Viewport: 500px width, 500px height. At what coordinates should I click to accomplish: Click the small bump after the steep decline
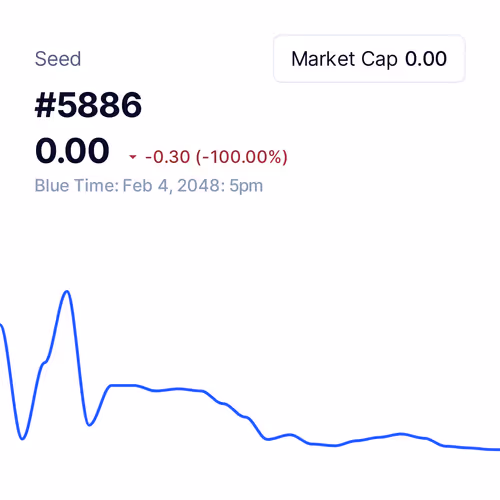(x=289, y=435)
